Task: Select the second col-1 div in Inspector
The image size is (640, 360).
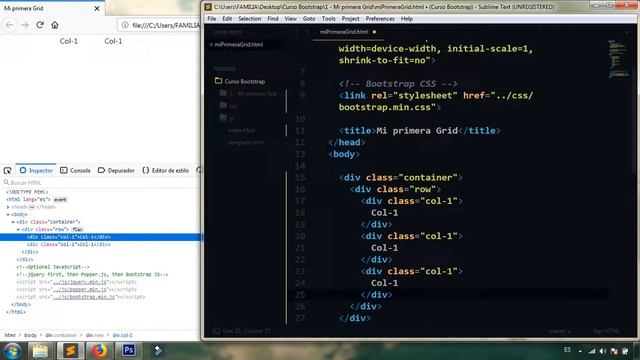Action: click(69, 244)
